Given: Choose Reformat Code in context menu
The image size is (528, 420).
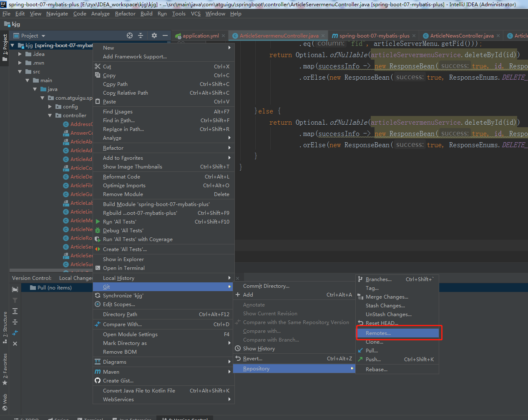Looking at the screenshot, I should click(163, 176).
